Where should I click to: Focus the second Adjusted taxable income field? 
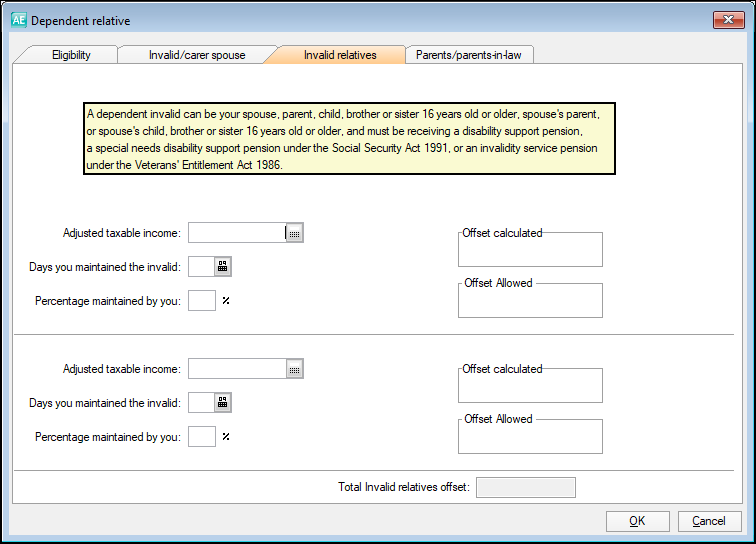pyautogui.click(x=237, y=369)
